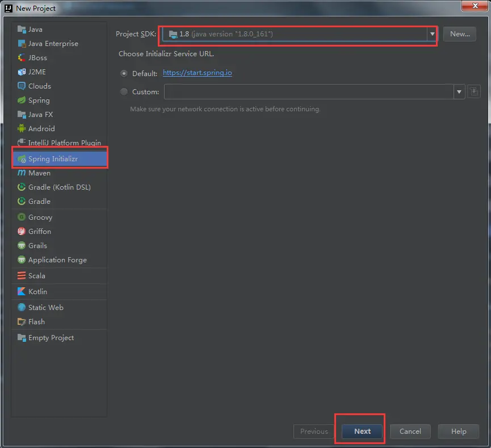
Task: Pick the Static Web globe icon
Action: pos(22,307)
